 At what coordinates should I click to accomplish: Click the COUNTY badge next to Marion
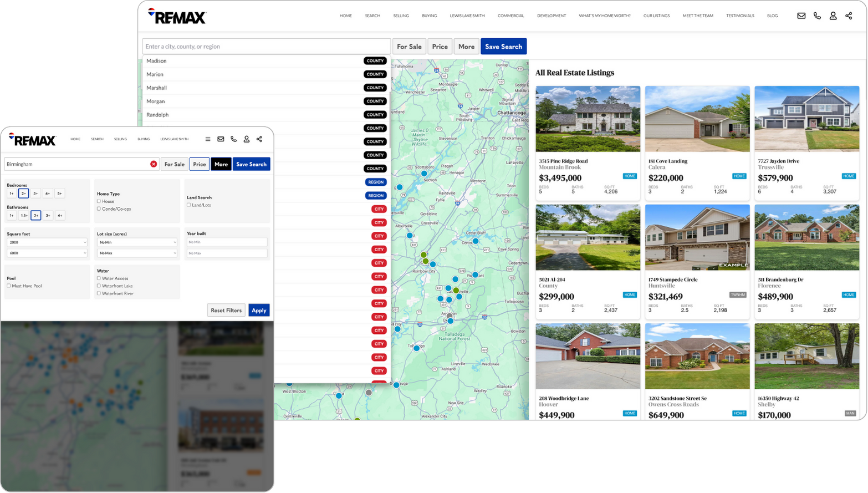click(375, 74)
